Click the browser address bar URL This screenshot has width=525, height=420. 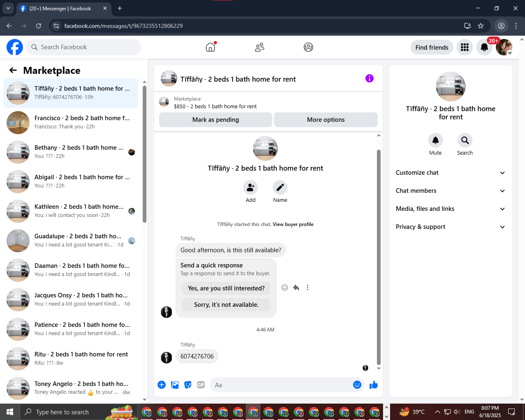coord(123,26)
